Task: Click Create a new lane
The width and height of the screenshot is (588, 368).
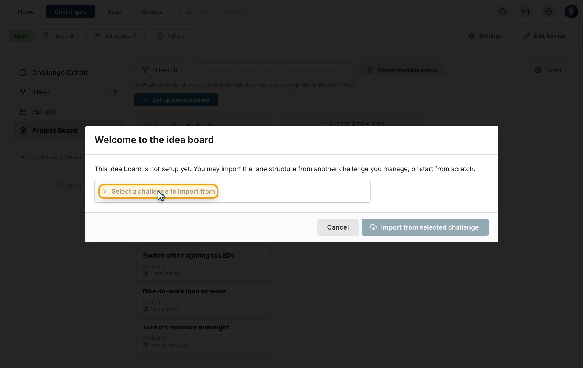Action: pos(352,123)
